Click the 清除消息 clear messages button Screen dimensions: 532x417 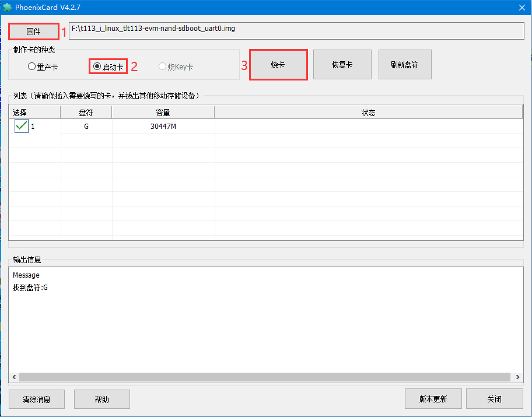point(37,400)
